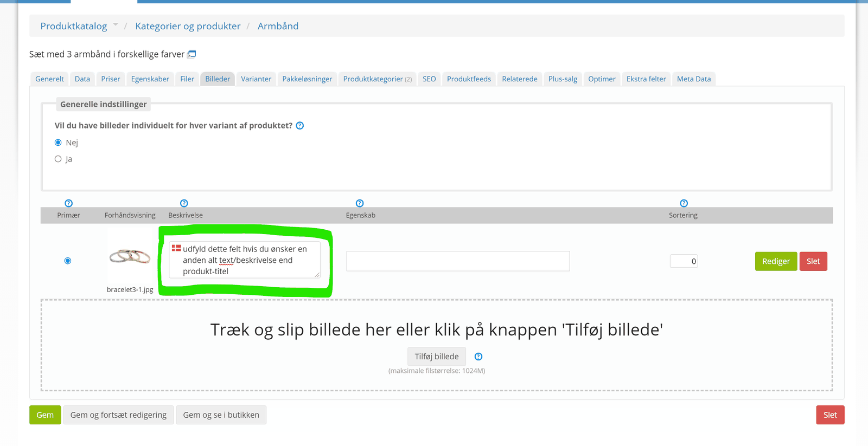The image size is (868, 446).
Task: Select the Billeder tab
Action: (218, 79)
